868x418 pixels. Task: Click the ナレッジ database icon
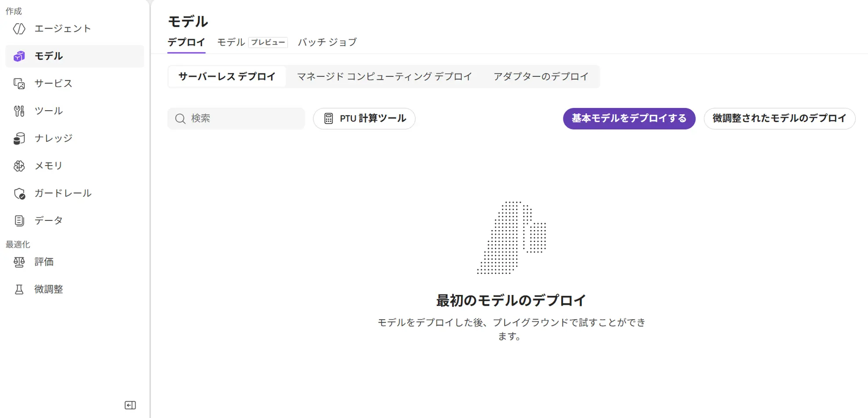coord(19,138)
